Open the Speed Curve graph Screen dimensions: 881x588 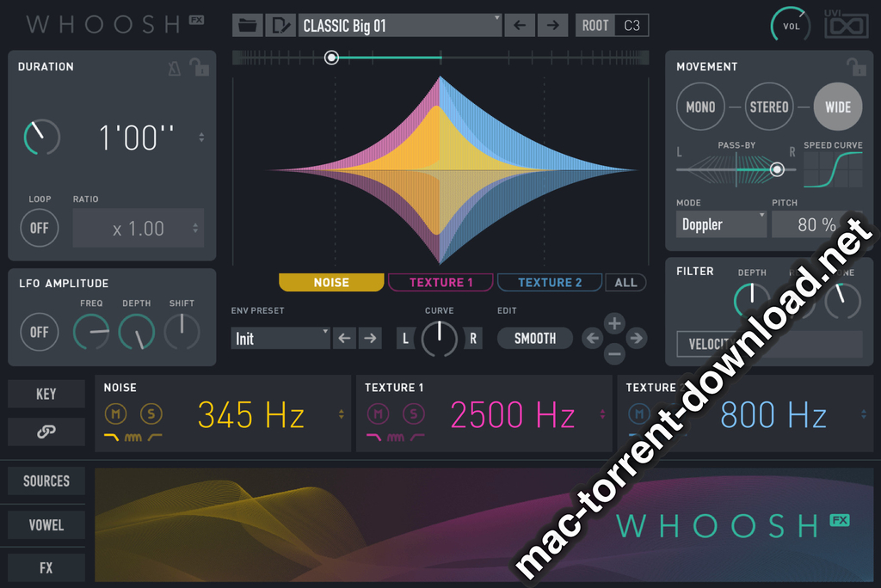coord(833,169)
